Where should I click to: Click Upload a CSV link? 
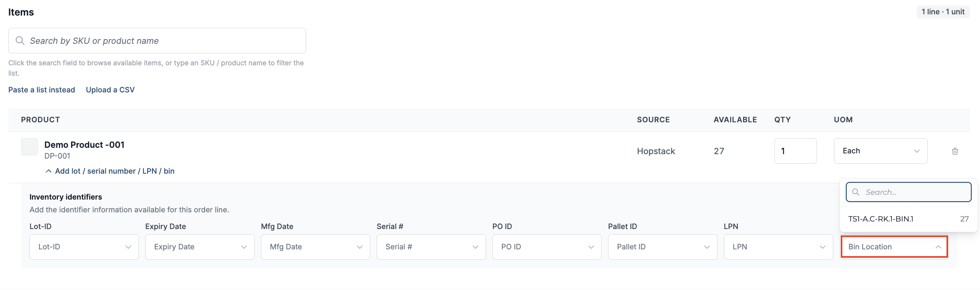[x=110, y=90]
